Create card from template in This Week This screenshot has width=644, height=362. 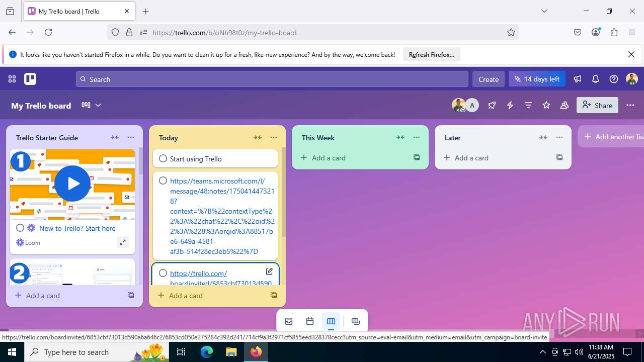coord(417,157)
